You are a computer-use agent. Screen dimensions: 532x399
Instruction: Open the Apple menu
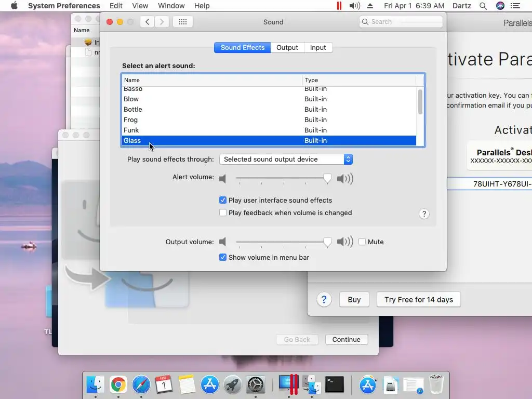14,6
